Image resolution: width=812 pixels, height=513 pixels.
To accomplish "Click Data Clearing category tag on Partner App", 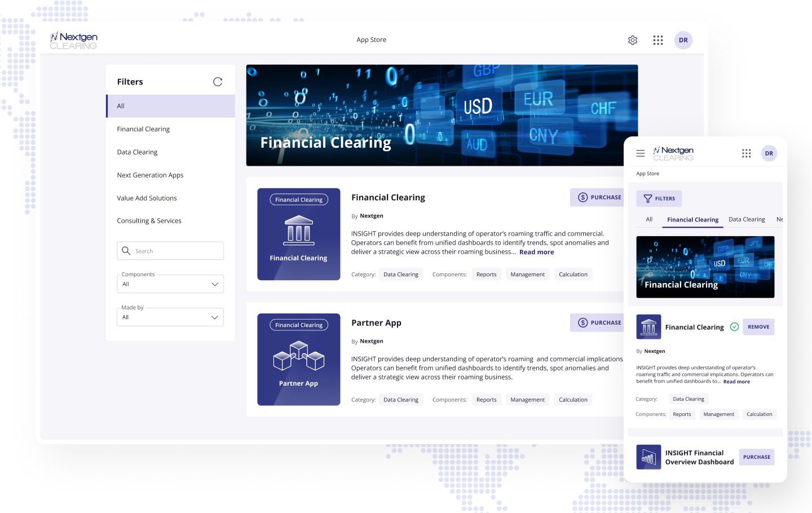I will [401, 400].
